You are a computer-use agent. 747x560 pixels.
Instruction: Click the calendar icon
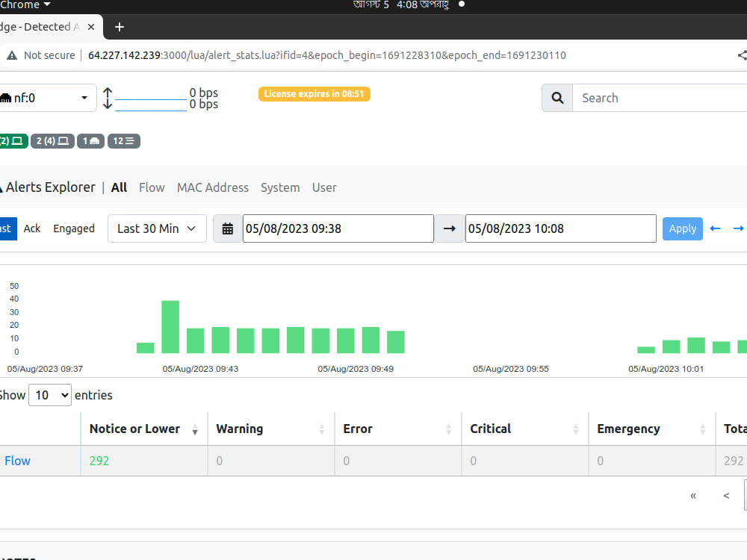228,228
